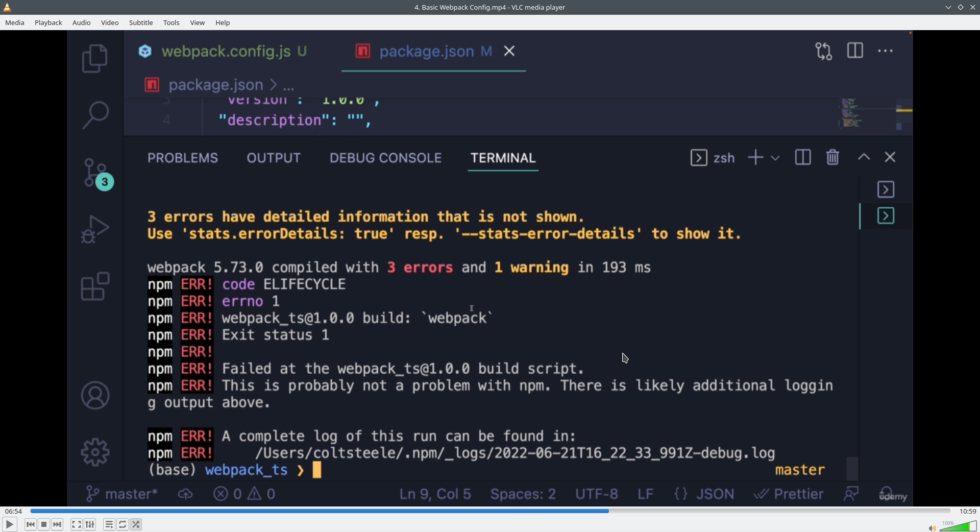This screenshot has height=532, width=980.
Task: Split the editor to the right
Action: pos(855,51)
